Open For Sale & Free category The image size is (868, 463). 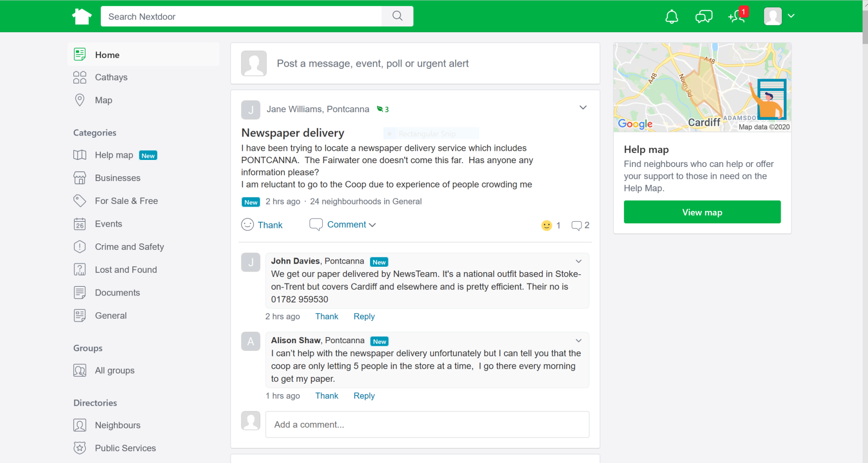pos(126,201)
